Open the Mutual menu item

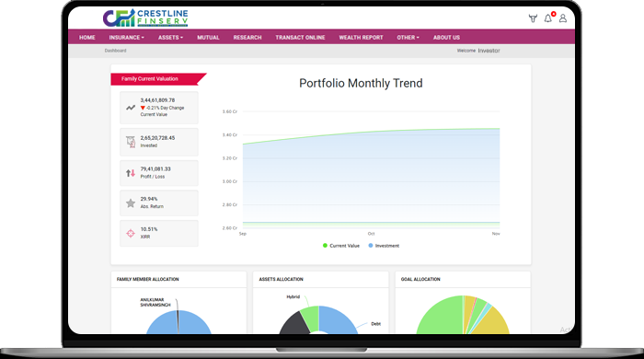(x=208, y=38)
